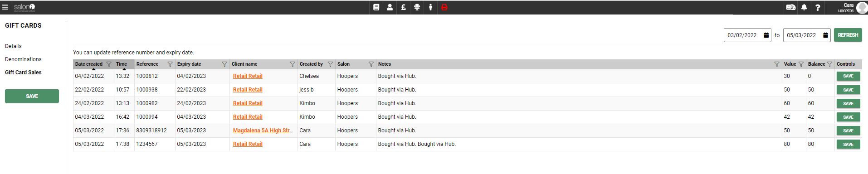Open the standing staff figure icon
Image resolution: width=868 pixels, height=174 pixels.
pyautogui.click(x=430, y=7)
